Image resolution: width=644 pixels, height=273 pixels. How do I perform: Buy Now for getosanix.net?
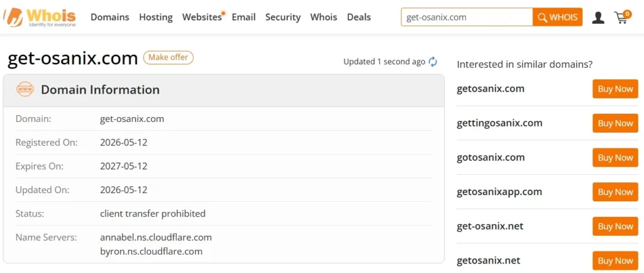click(615, 260)
